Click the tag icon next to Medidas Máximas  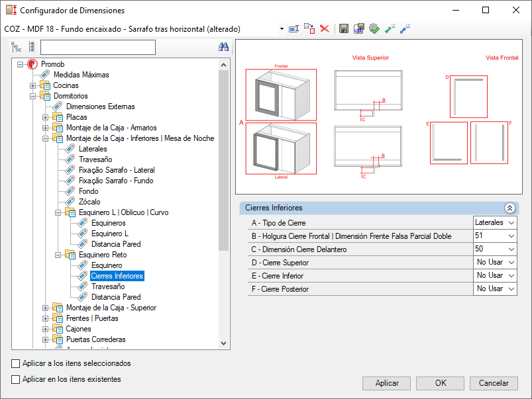[45, 75]
